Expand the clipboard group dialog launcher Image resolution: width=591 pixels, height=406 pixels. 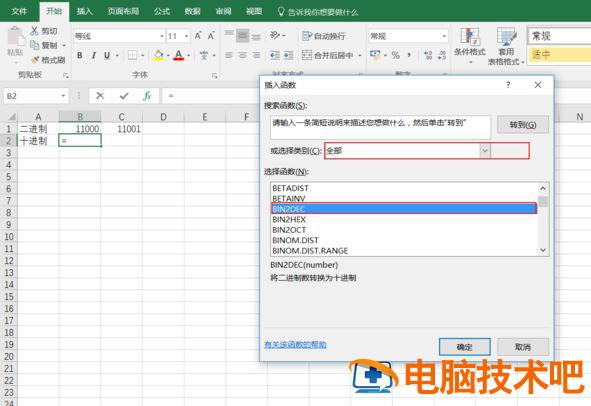click(x=66, y=76)
